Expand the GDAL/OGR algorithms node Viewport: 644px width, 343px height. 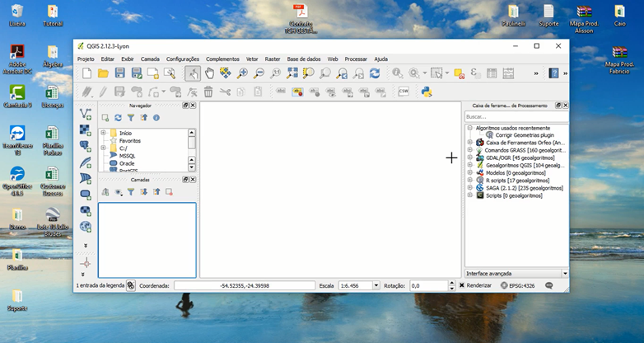point(470,157)
